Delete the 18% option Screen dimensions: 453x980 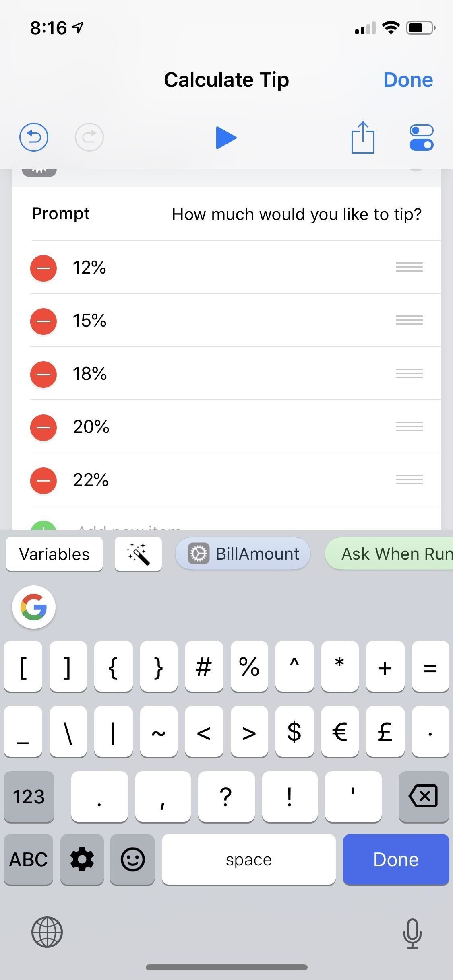click(43, 374)
